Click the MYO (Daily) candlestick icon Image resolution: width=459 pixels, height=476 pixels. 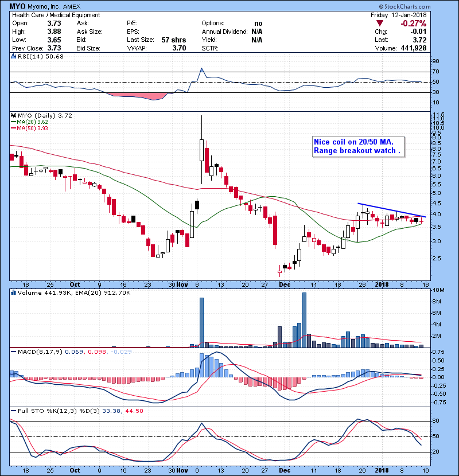[x=13, y=115]
